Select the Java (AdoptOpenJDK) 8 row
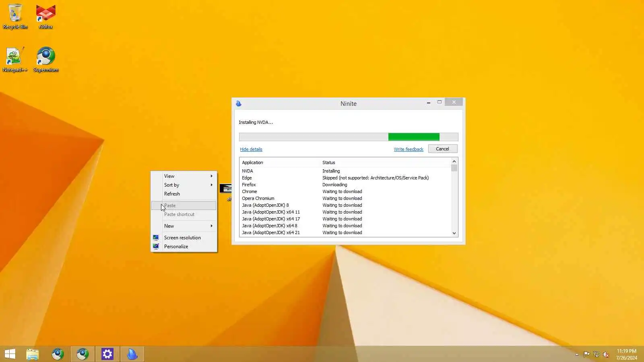This screenshot has width=644, height=362. [x=345, y=205]
